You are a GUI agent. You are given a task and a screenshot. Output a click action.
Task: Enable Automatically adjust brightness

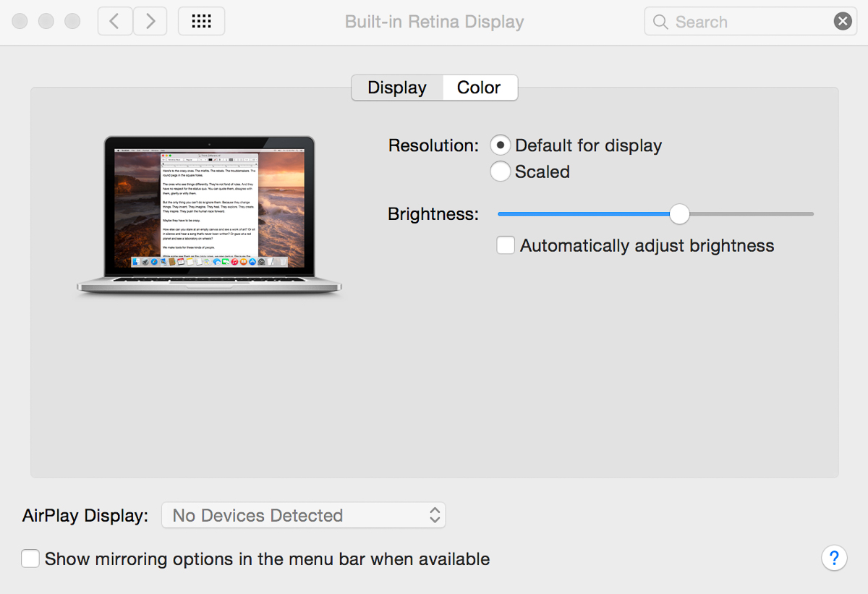[506, 245]
